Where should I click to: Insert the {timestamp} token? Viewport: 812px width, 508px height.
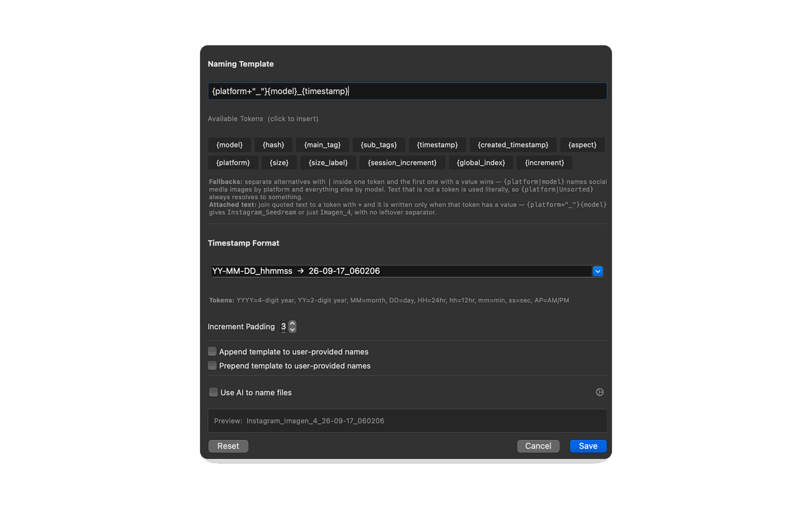pos(437,145)
